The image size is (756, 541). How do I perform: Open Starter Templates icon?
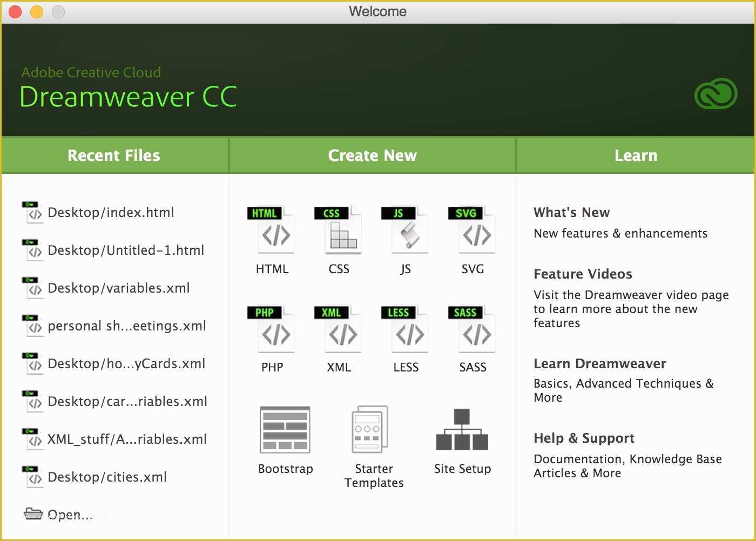click(370, 430)
